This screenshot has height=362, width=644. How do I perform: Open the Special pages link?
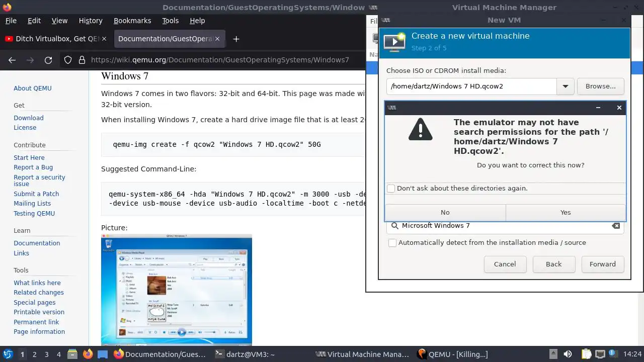(35, 303)
